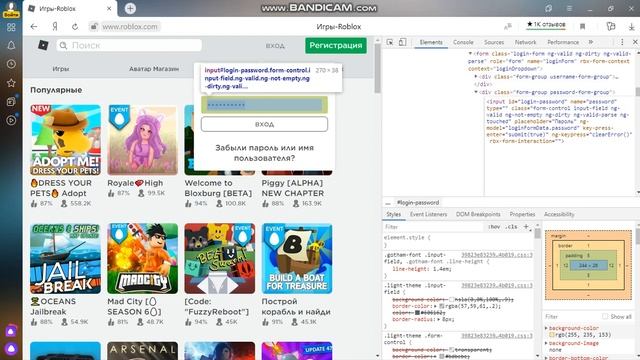Open the browser hamburger menu in the title bar
Image resolution: width=640 pixels, height=360 pixels.
(x=569, y=8)
